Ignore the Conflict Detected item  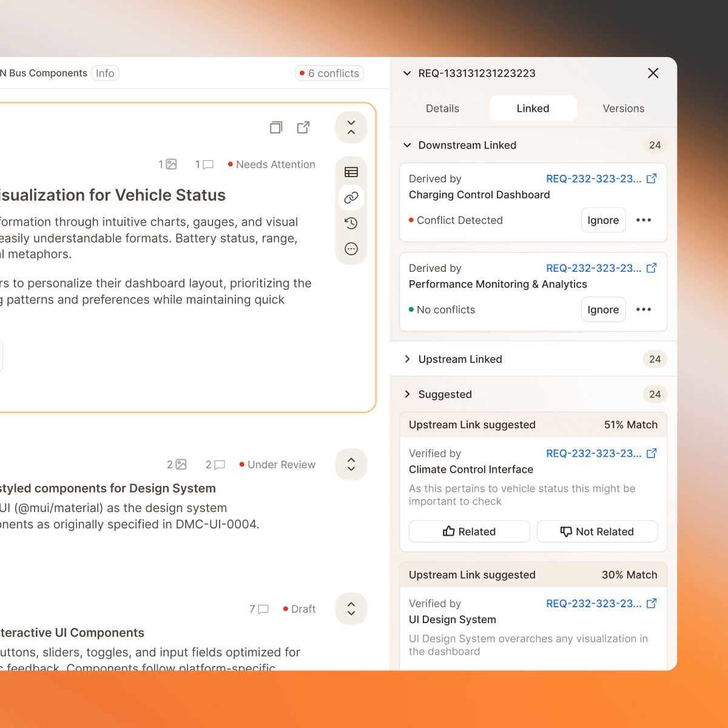click(x=603, y=220)
